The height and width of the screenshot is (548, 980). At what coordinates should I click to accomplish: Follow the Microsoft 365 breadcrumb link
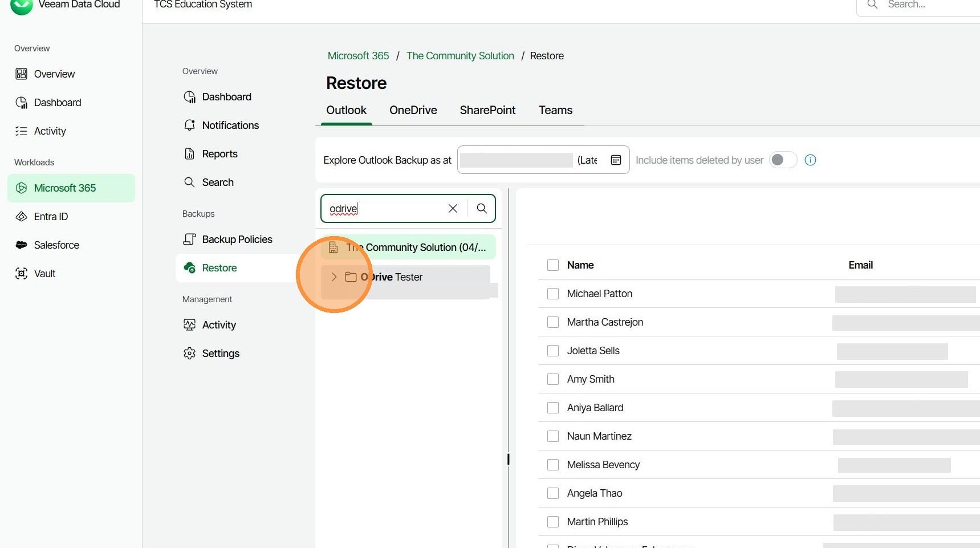[358, 56]
